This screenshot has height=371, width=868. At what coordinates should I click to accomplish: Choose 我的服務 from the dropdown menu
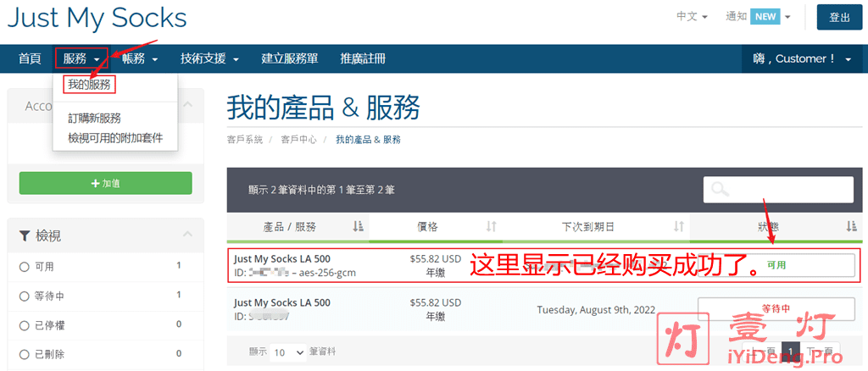click(x=89, y=86)
